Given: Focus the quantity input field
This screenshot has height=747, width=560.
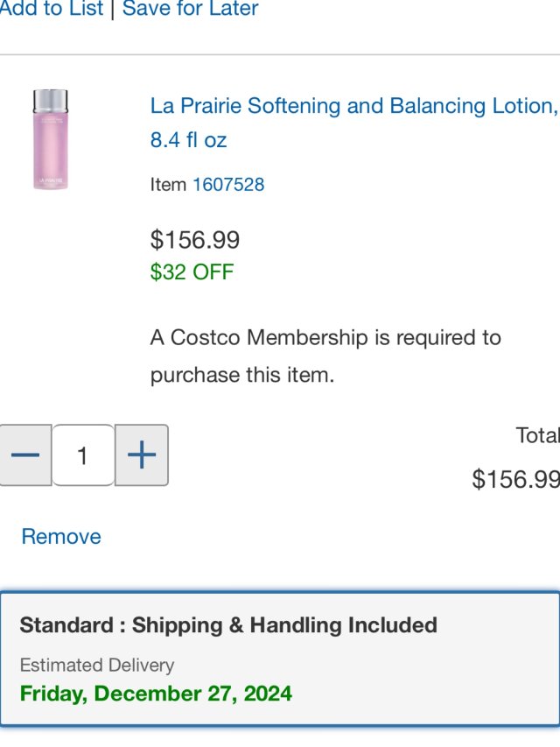Looking at the screenshot, I should click(x=83, y=455).
